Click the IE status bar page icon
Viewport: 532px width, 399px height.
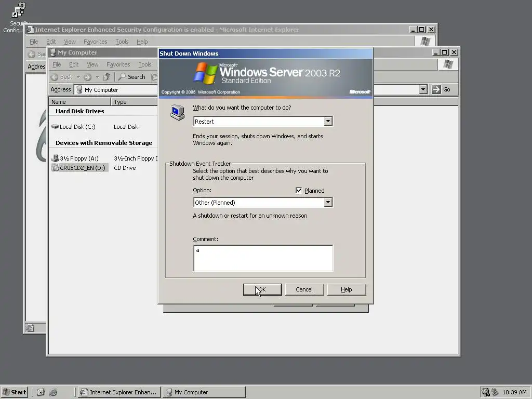30,328
